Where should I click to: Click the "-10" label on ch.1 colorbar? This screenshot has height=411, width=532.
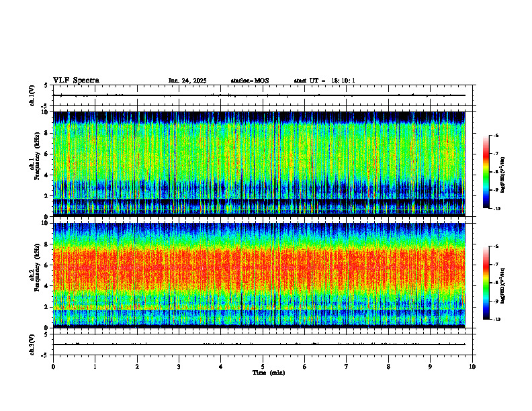pyautogui.click(x=496, y=208)
